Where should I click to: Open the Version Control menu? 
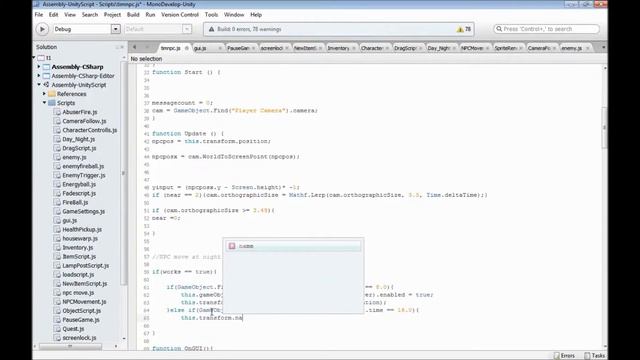click(x=180, y=15)
